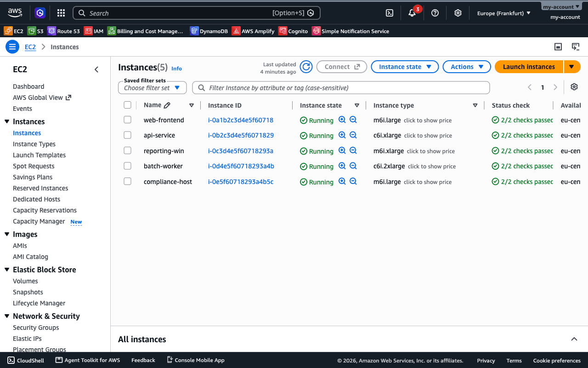Click the Instances Info link
This screenshot has height=368, width=588.
pyautogui.click(x=176, y=69)
